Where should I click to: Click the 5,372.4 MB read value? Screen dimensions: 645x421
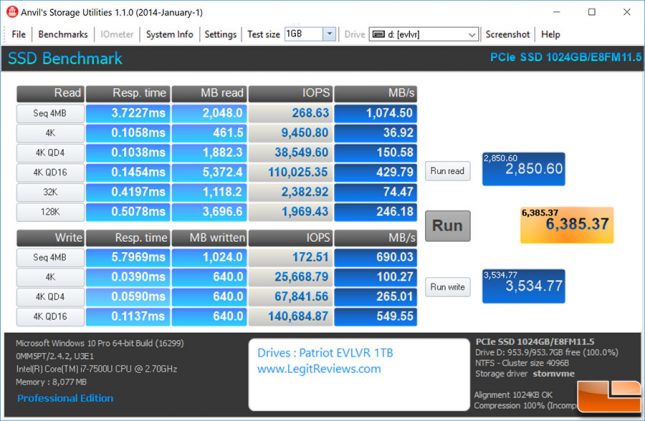[x=209, y=172]
